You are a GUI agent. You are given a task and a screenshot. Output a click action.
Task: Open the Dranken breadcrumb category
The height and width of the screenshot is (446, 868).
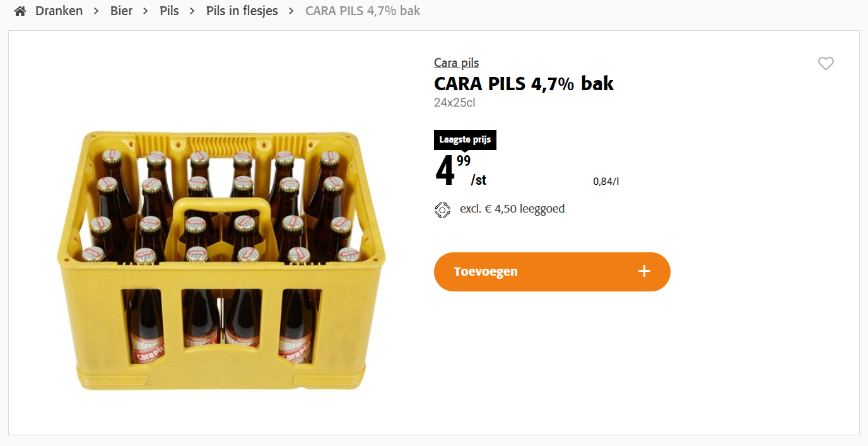pos(59,11)
